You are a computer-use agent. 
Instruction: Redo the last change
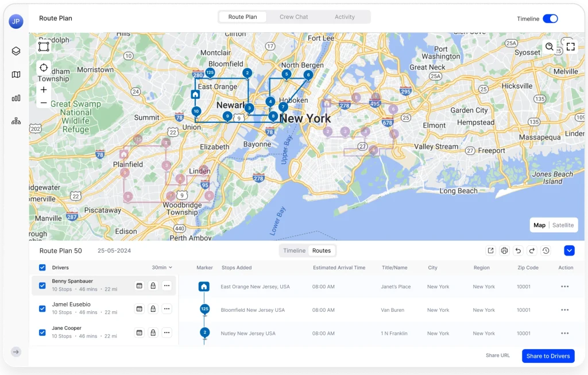532,250
